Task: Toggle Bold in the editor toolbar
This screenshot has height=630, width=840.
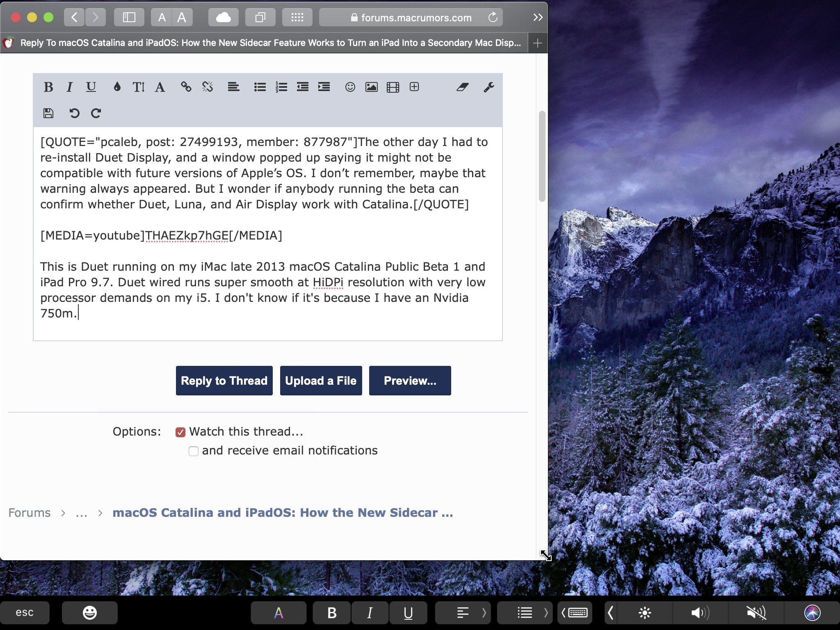Action: [x=48, y=87]
